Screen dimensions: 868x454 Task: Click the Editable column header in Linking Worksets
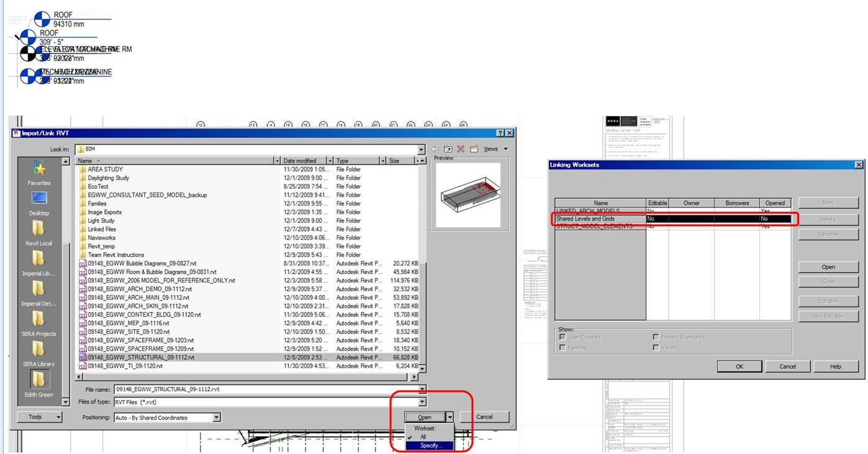click(657, 202)
